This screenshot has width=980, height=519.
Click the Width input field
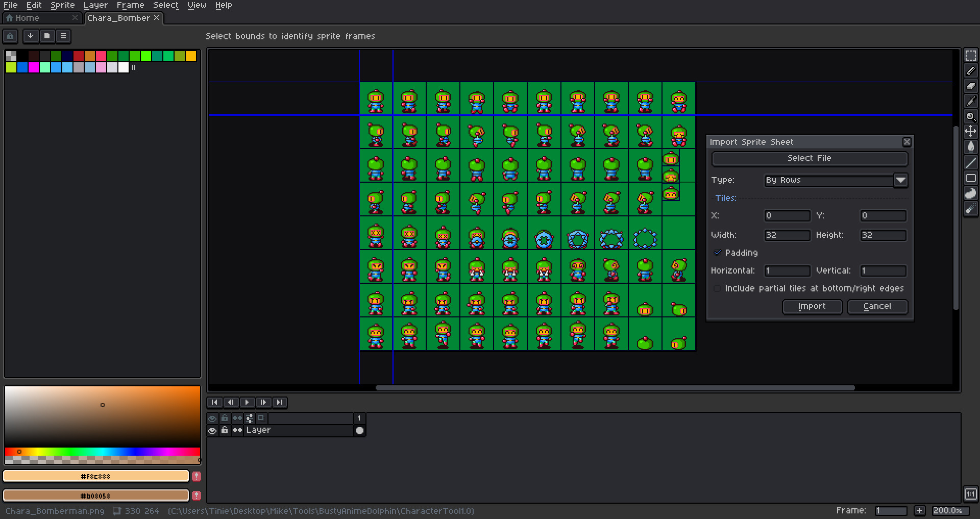[787, 235]
